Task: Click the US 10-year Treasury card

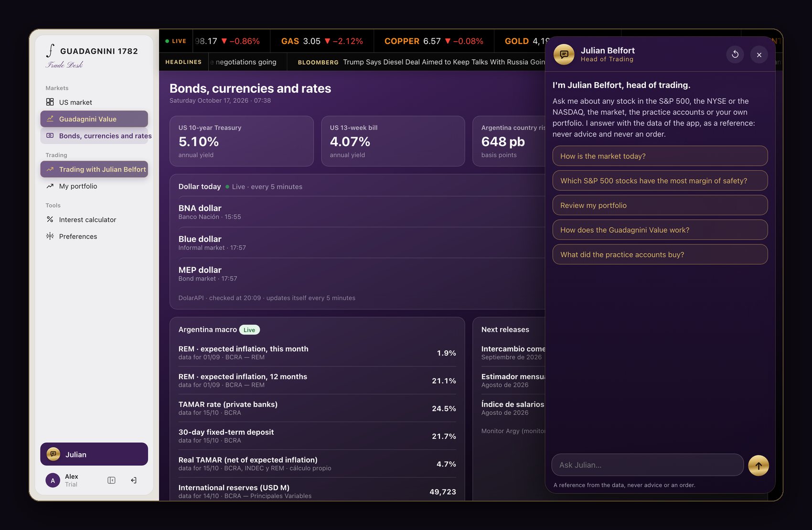Action: 242,141
